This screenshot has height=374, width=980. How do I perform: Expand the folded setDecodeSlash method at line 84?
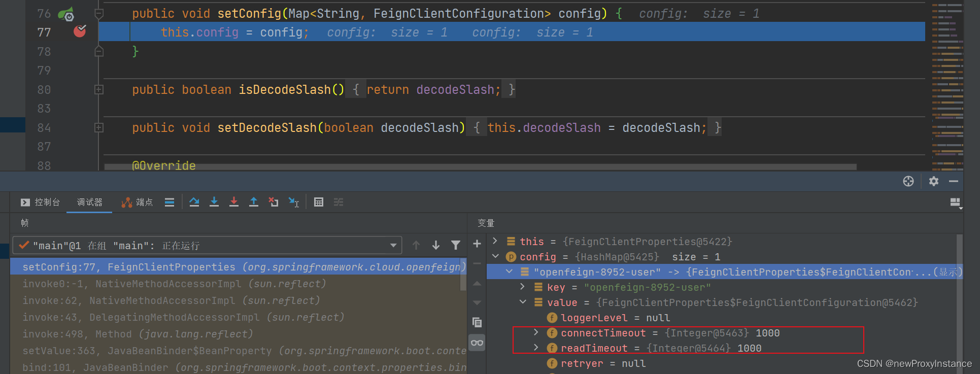click(x=99, y=127)
